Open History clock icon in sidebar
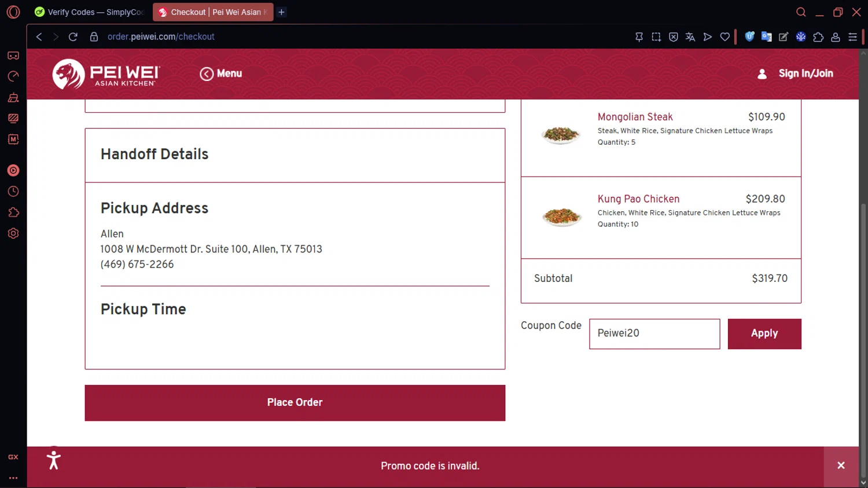The width and height of the screenshot is (868, 488). click(x=13, y=192)
